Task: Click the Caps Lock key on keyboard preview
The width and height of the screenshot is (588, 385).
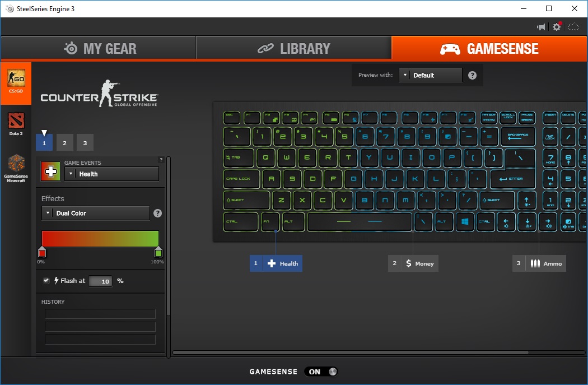Action: click(241, 179)
